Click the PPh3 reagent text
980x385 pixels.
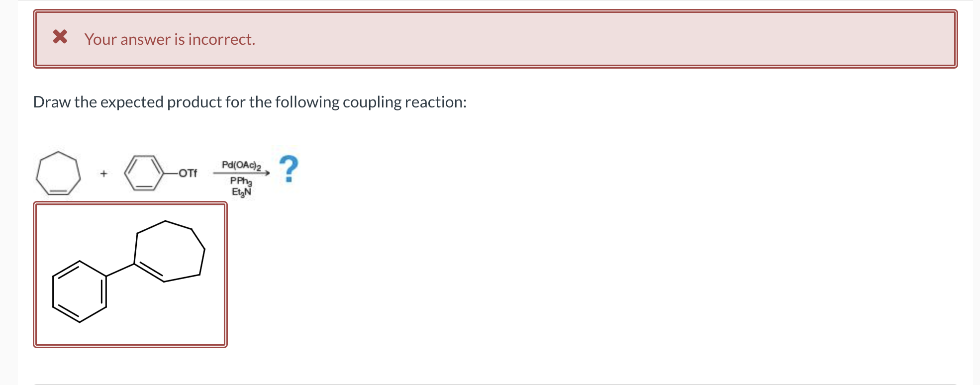[x=241, y=181]
